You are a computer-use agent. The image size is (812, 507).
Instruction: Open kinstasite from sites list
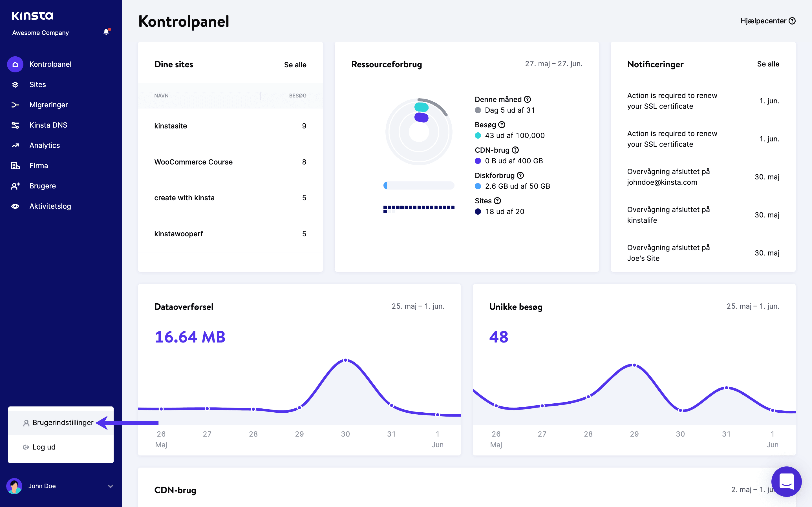(x=170, y=126)
